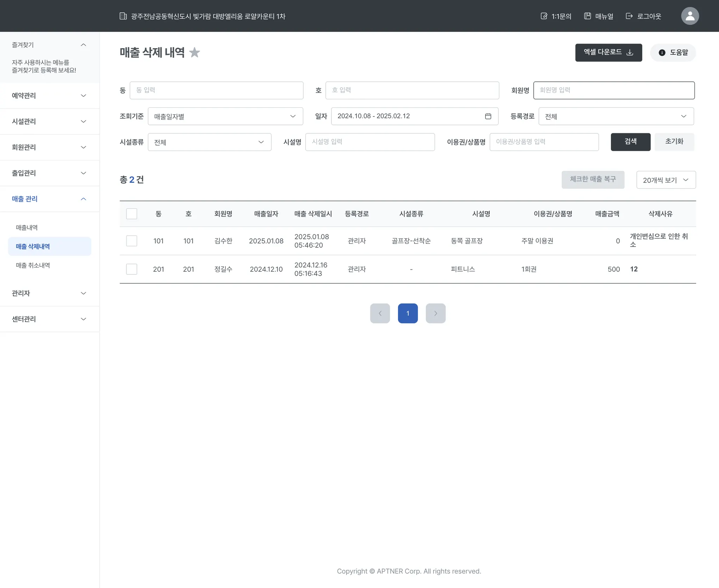Click the 로그아웃 logout icon
The height and width of the screenshot is (588, 719).
[x=629, y=16]
